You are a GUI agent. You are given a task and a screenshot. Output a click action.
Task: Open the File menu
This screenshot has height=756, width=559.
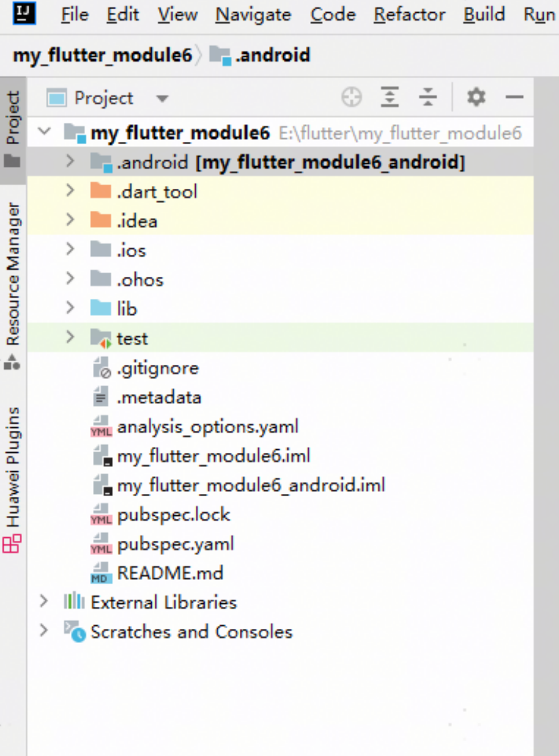click(x=75, y=14)
